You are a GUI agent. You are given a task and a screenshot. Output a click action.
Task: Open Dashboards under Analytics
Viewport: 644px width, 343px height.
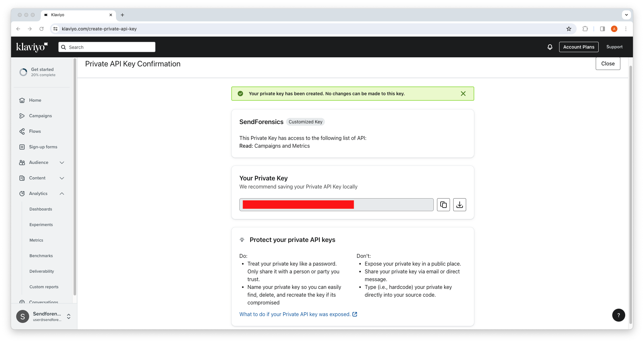[41, 209]
